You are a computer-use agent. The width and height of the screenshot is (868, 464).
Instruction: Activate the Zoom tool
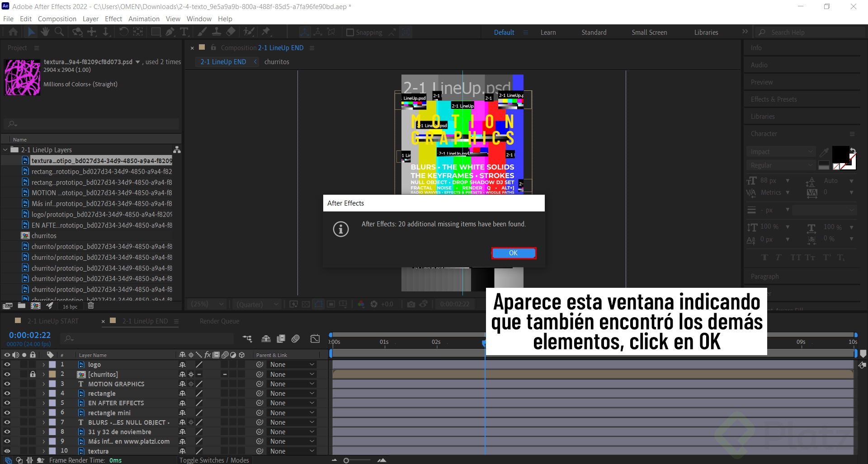[59, 32]
